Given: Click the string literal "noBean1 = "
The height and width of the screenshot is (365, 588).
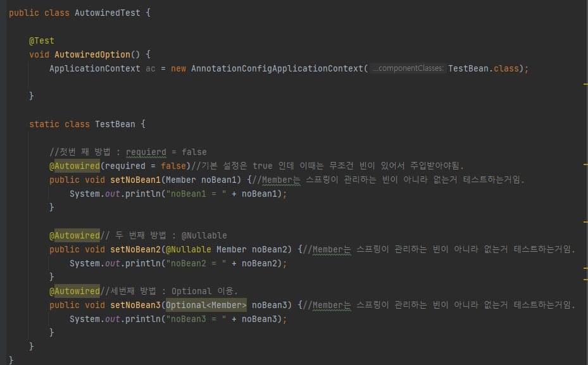Looking at the screenshot, I should pyautogui.click(x=196, y=194).
